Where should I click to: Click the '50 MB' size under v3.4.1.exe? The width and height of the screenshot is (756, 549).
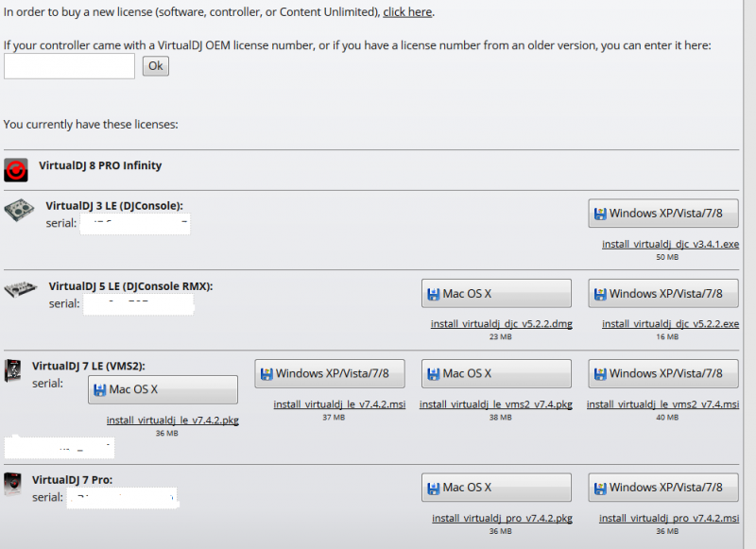click(667, 257)
